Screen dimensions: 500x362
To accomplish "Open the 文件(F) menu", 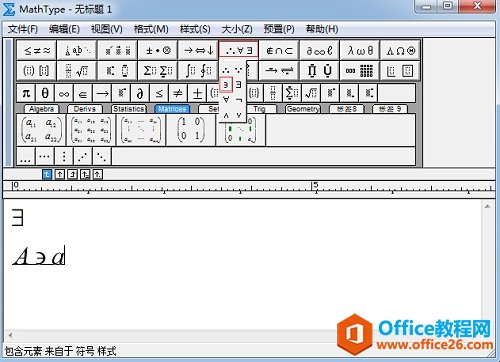I will click(23, 29).
